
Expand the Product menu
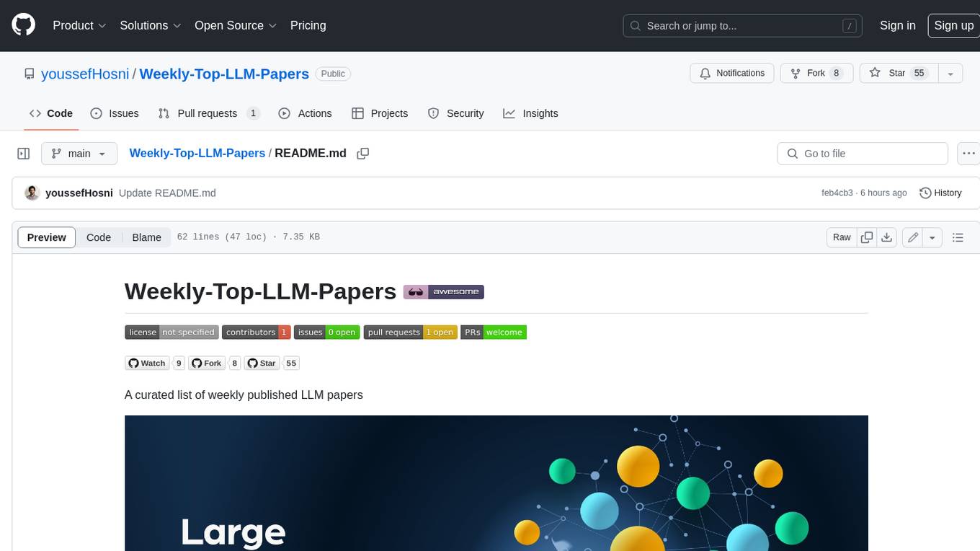pyautogui.click(x=79, y=25)
